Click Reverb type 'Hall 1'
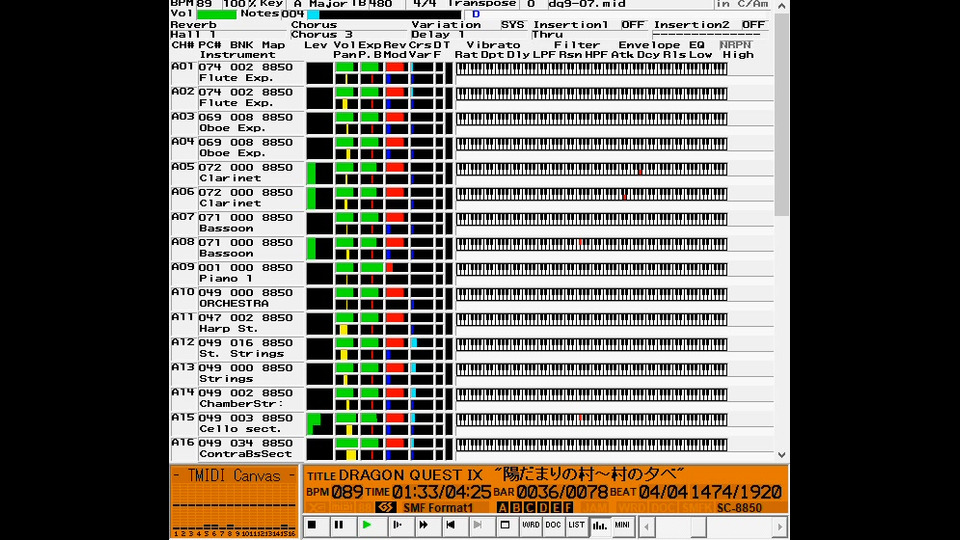The height and width of the screenshot is (540, 960). 193,34
